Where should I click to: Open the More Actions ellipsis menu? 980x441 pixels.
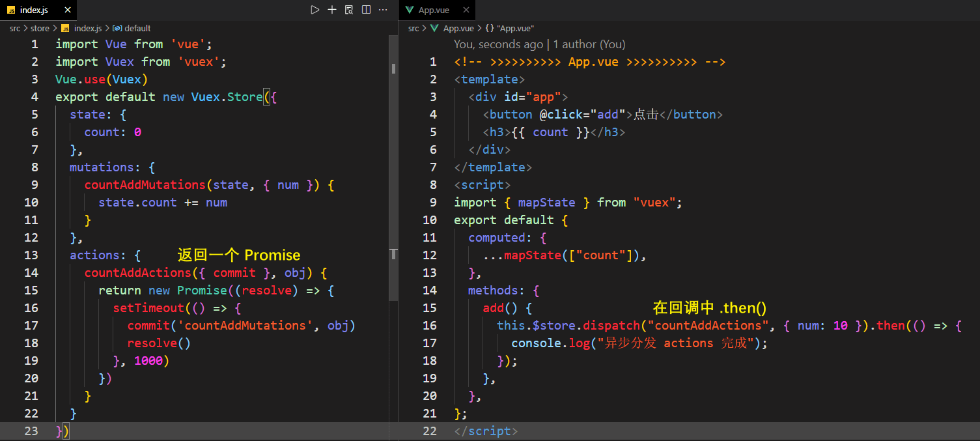click(x=383, y=10)
